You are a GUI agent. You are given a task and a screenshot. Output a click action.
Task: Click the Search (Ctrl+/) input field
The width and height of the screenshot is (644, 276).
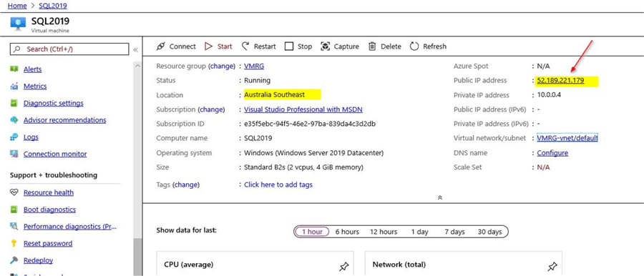coord(69,49)
